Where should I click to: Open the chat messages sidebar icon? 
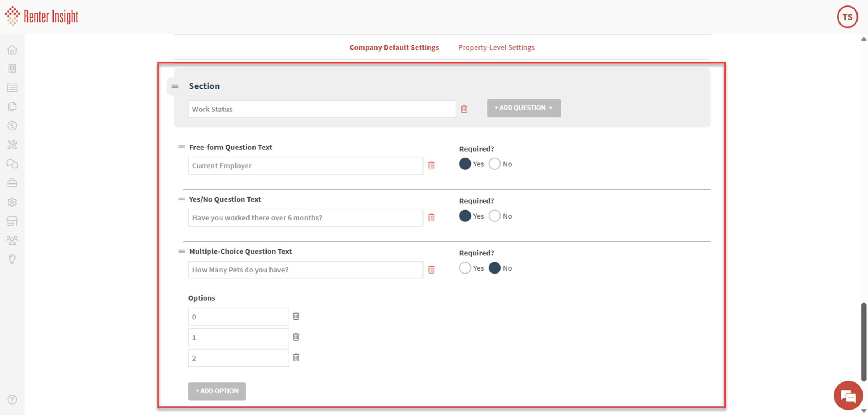(12, 164)
